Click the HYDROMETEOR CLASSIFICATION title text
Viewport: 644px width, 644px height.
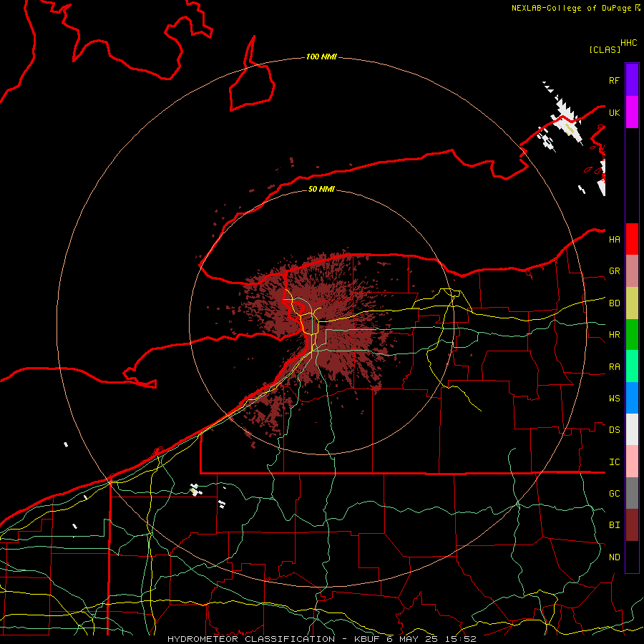point(251,639)
